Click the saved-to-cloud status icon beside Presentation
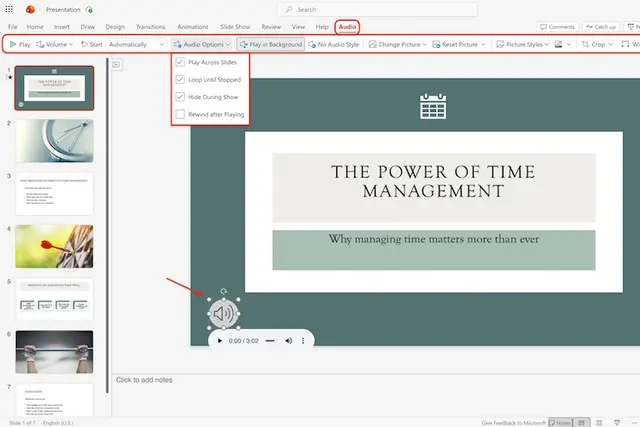The height and width of the screenshot is (427, 640). point(89,9)
